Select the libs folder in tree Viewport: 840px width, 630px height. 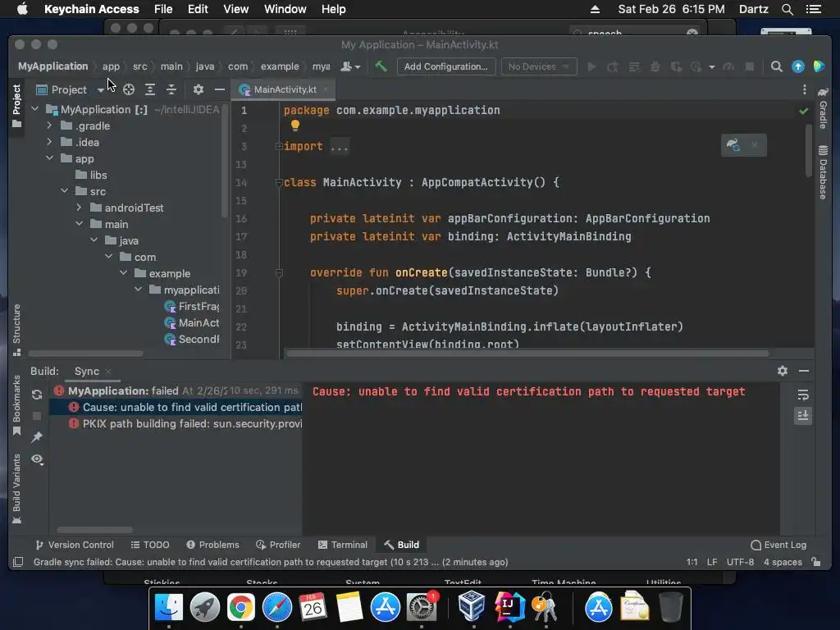(x=98, y=175)
